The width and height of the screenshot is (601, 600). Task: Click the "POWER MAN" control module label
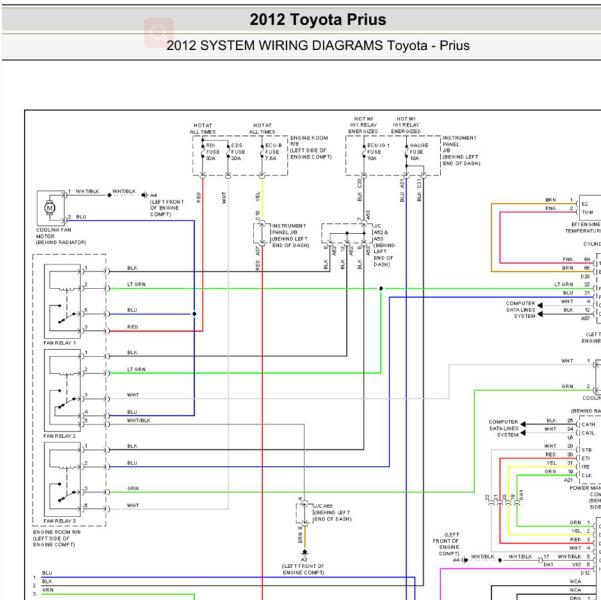pos(585,488)
